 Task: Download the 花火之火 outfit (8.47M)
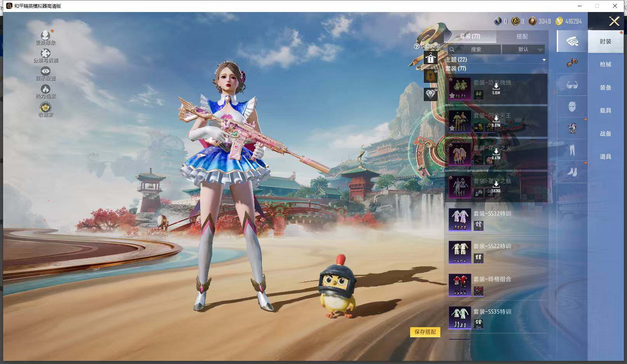pyautogui.click(x=496, y=154)
